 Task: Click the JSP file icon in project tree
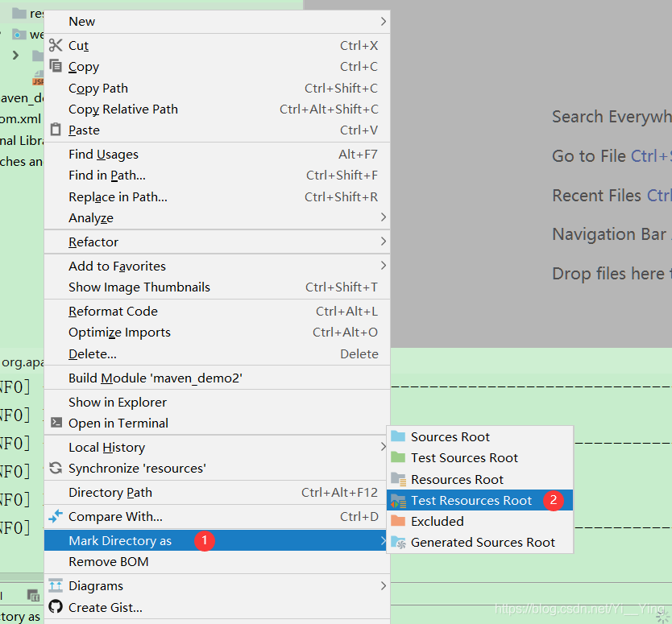click(x=39, y=78)
